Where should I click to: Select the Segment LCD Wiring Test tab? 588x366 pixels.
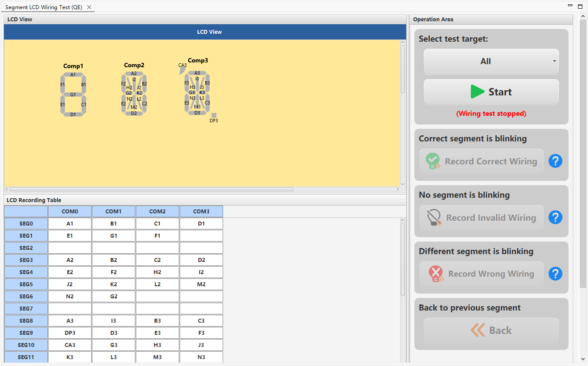pyautogui.click(x=43, y=7)
